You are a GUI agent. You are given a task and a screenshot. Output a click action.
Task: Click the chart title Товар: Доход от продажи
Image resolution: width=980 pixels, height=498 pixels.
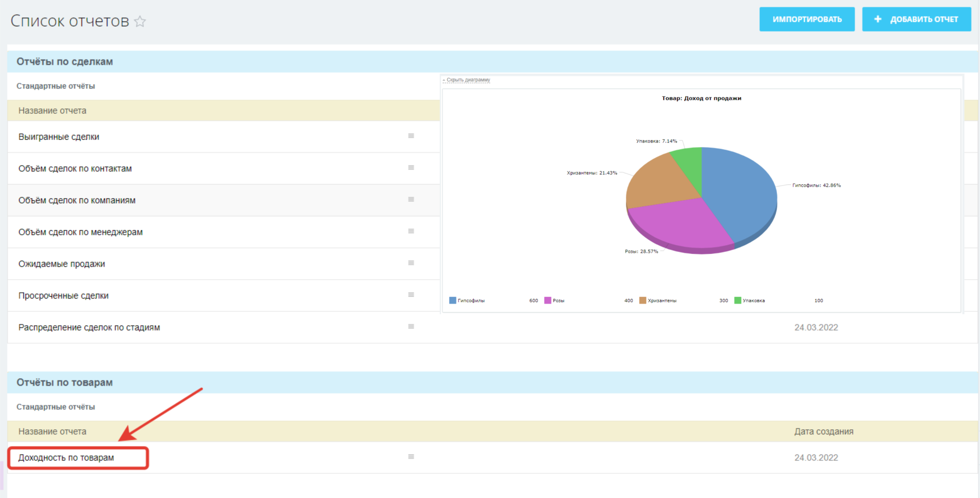[x=702, y=98]
